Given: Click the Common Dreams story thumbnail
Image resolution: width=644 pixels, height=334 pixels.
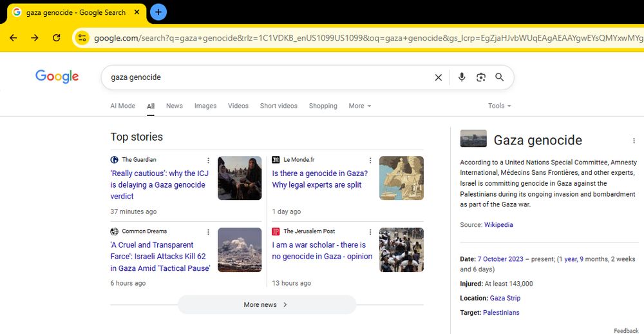Looking at the screenshot, I should [x=240, y=250].
